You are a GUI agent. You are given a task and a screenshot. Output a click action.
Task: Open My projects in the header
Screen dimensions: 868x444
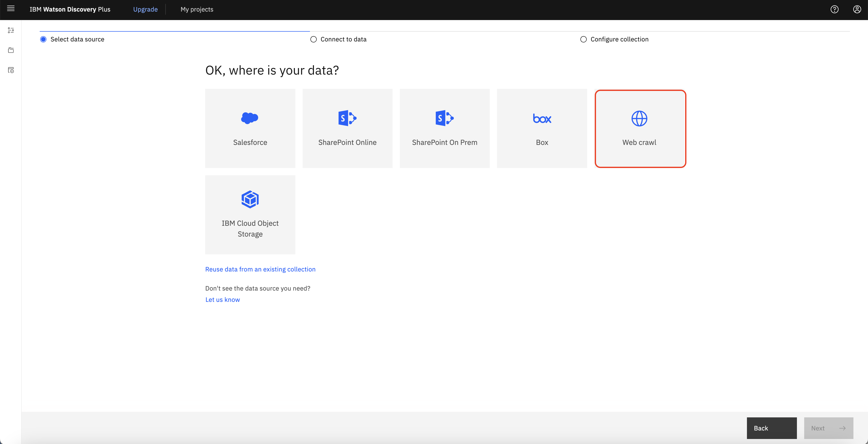[197, 10]
